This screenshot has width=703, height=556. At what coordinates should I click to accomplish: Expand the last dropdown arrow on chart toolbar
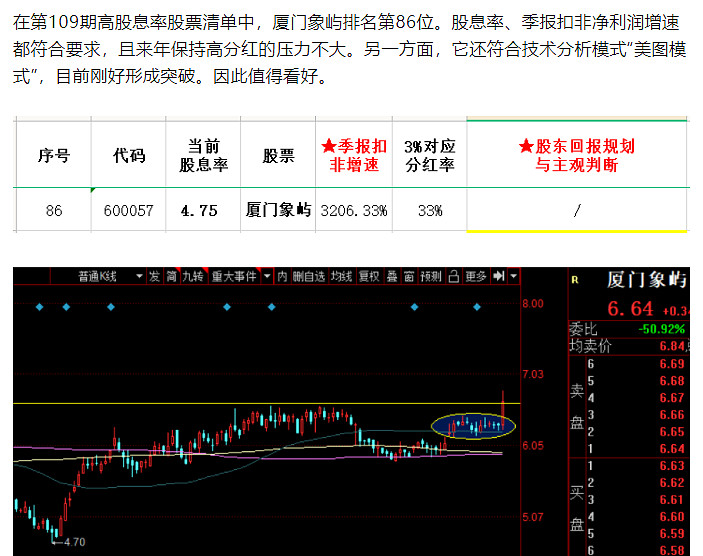click(514, 277)
